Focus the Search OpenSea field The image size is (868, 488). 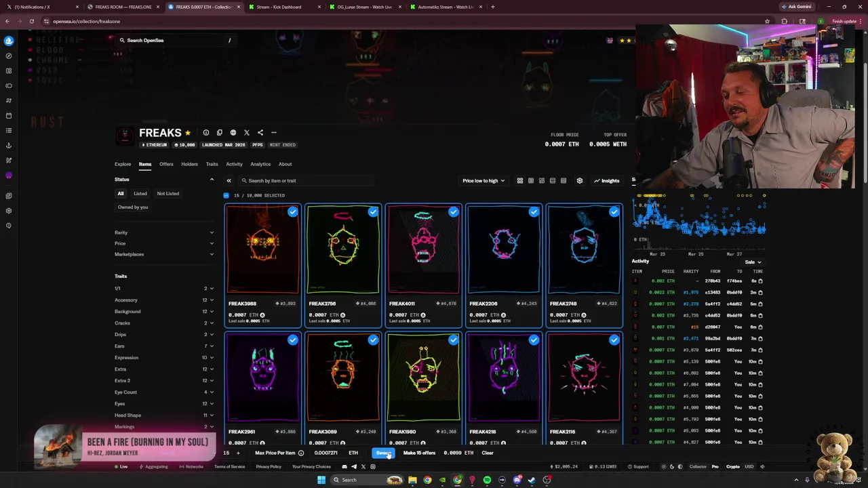click(175, 41)
